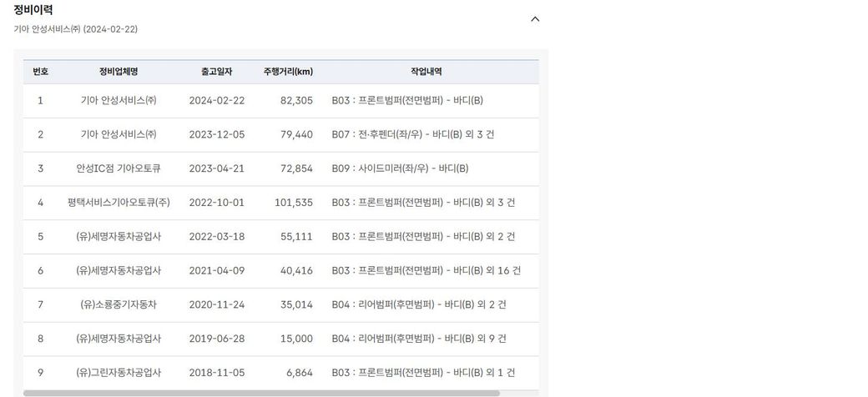Click the 번호 column header

click(40, 72)
